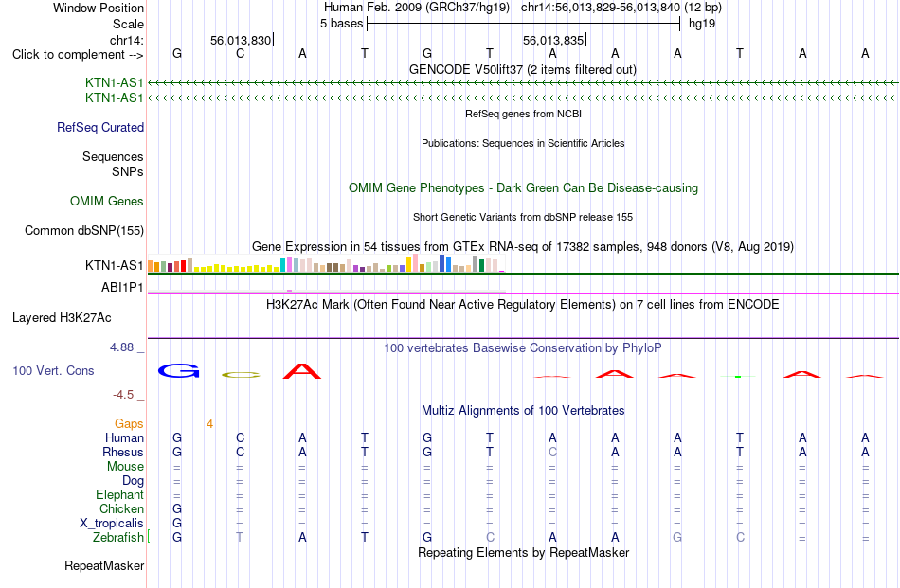The image size is (900, 588).
Task: Click GENCODE V50lift37 track title
Action: coord(523,70)
